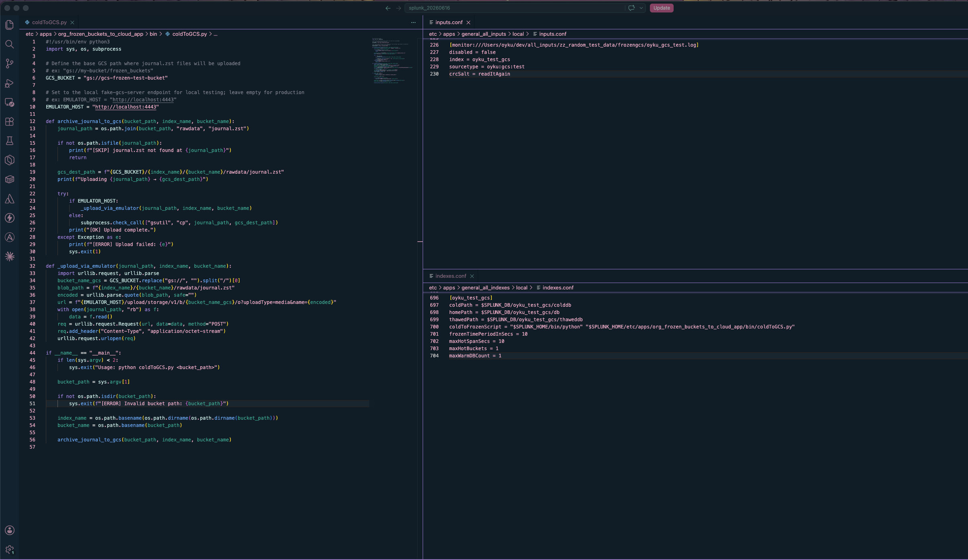Click 'indexes.conf' breadcrumb file segment

(x=558, y=288)
